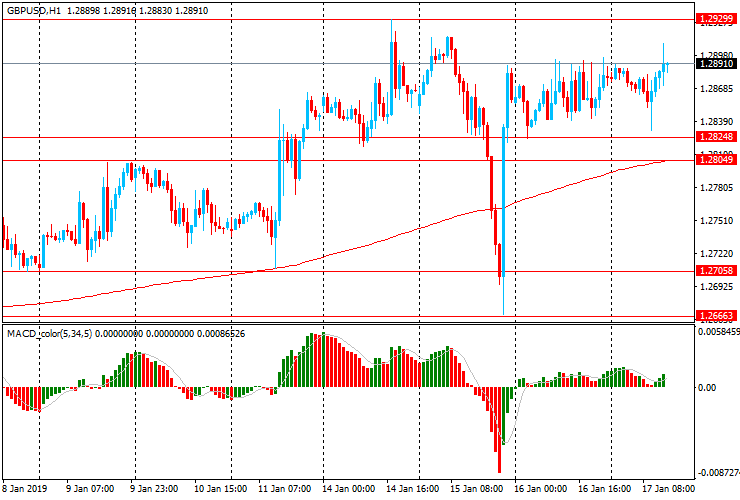Click the 1.28049 red price level label
The image size is (740, 500).
716,160
